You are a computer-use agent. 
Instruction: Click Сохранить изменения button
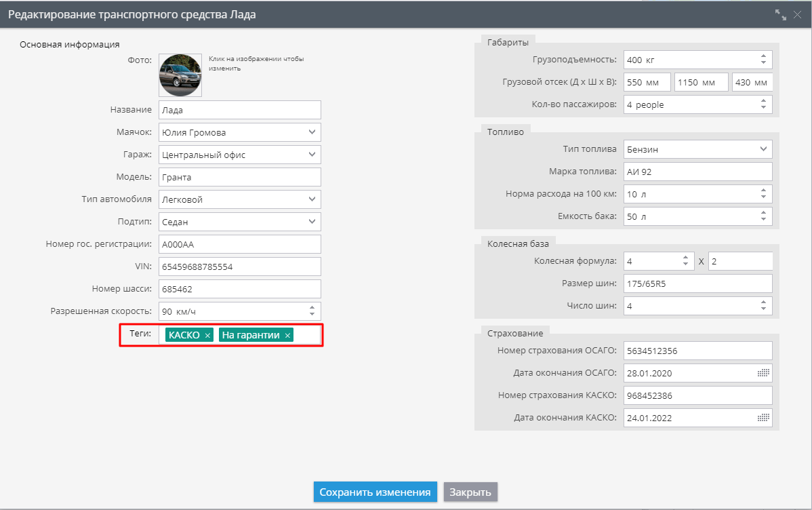click(x=375, y=492)
